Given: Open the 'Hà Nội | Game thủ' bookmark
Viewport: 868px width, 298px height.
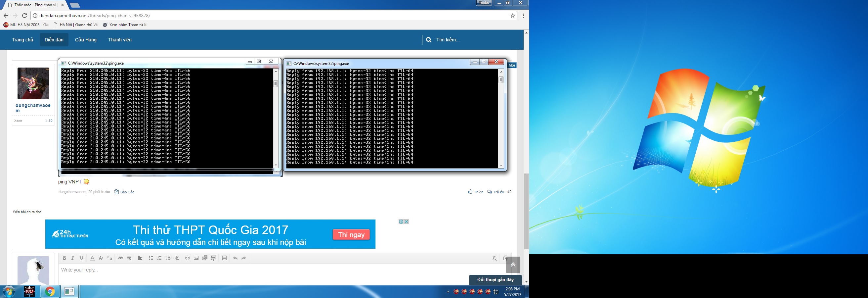Looking at the screenshot, I should click(x=76, y=25).
